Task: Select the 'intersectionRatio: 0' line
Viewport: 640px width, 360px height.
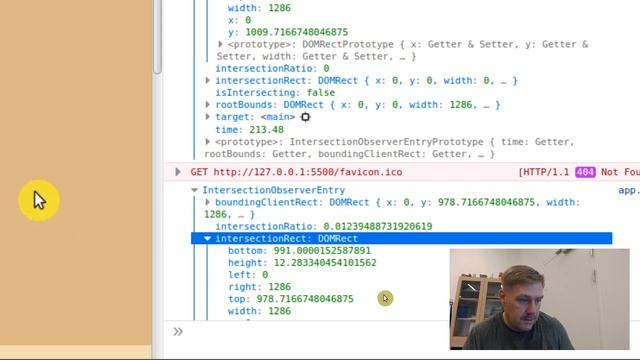Action: (x=272, y=69)
